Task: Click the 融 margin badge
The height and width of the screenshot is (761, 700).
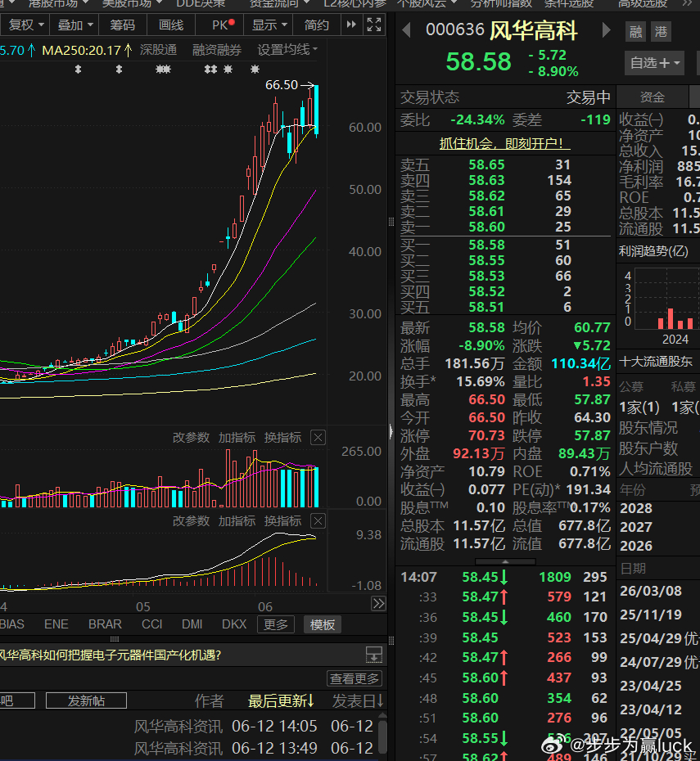Action: (x=635, y=32)
